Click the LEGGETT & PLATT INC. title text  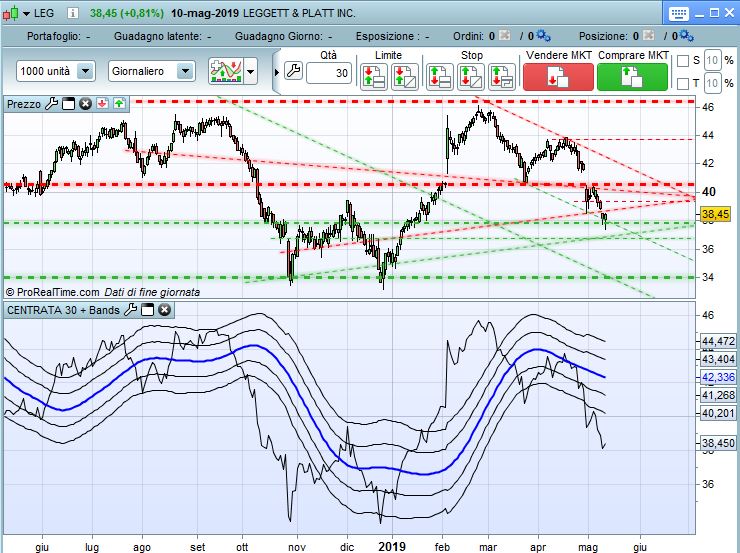(299, 13)
